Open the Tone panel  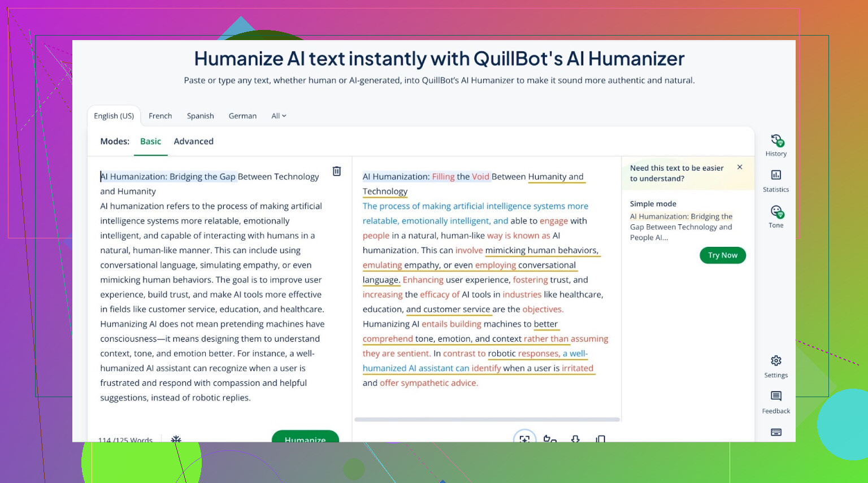(776, 217)
